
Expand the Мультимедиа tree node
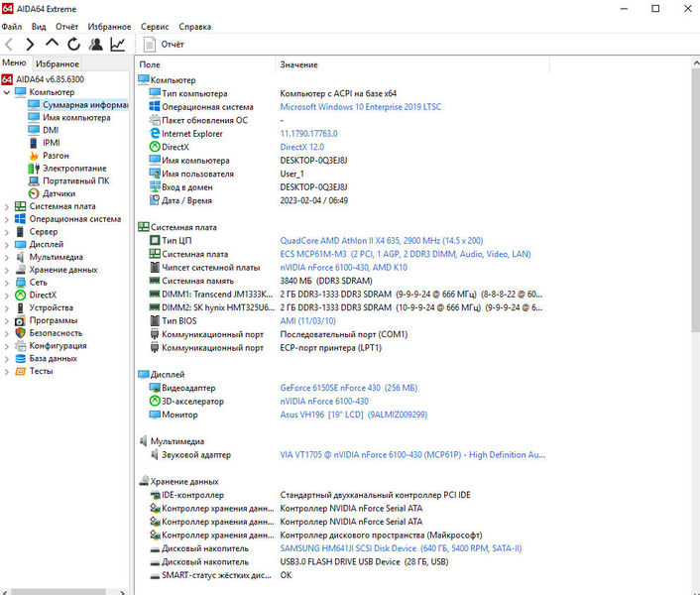tap(7, 258)
